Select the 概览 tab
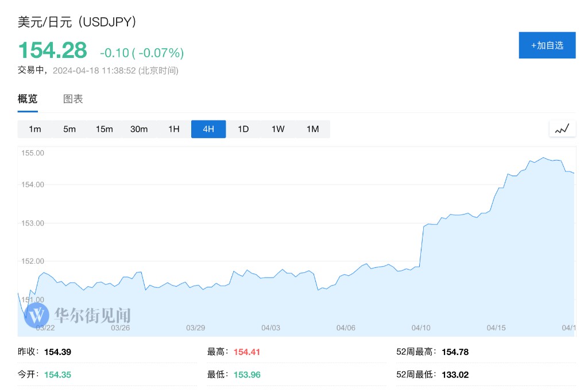Viewport: 588px width, 390px height. (x=28, y=99)
